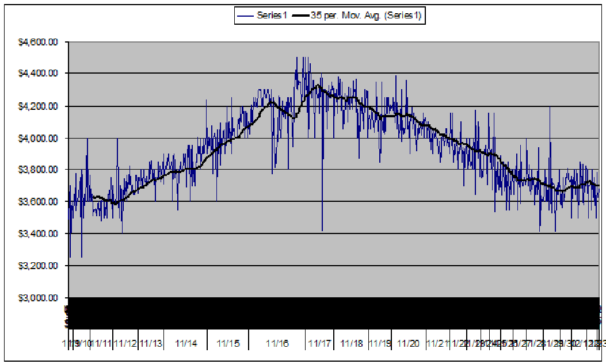The height and width of the screenshot is (364, 606).
Task: Select the 11/18 x-axis date label
Action: pos(352,344)
